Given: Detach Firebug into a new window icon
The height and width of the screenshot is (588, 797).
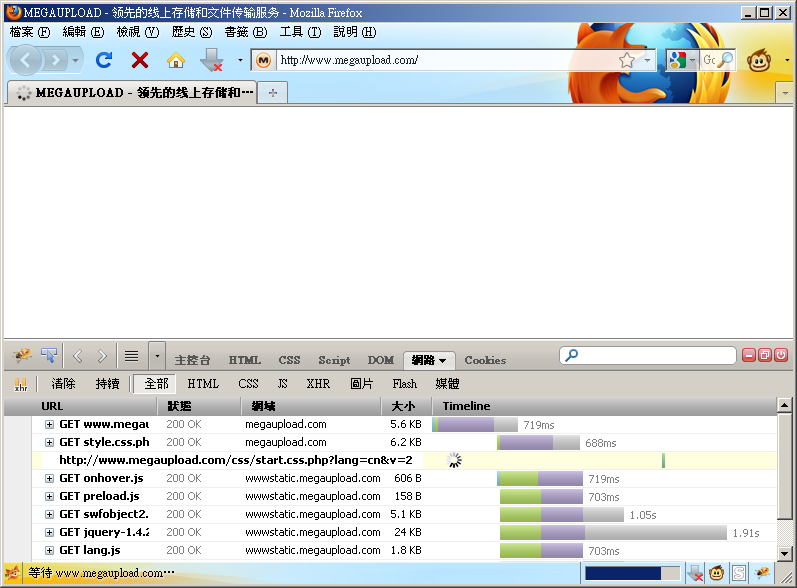Looking at the screenshot, I should (x=764, y=355).
